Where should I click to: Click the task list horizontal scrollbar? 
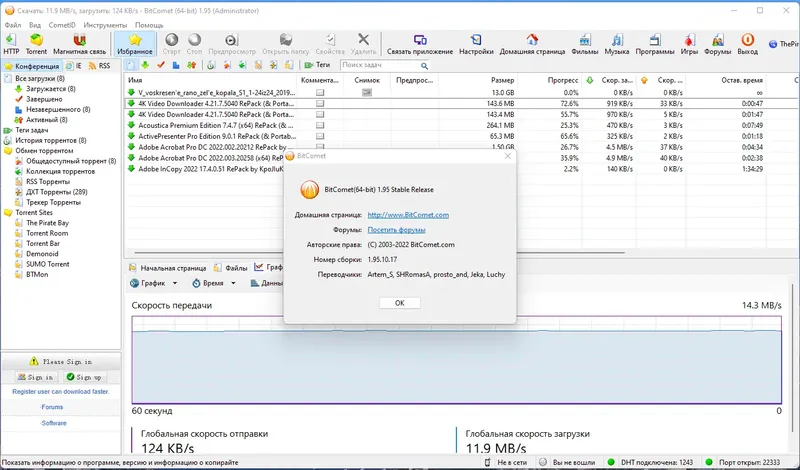point(379,252)
